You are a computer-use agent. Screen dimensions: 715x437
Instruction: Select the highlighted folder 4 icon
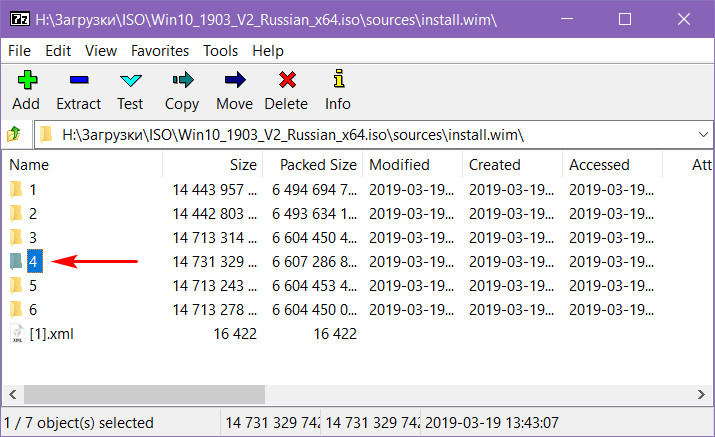(x=16, y=261)
